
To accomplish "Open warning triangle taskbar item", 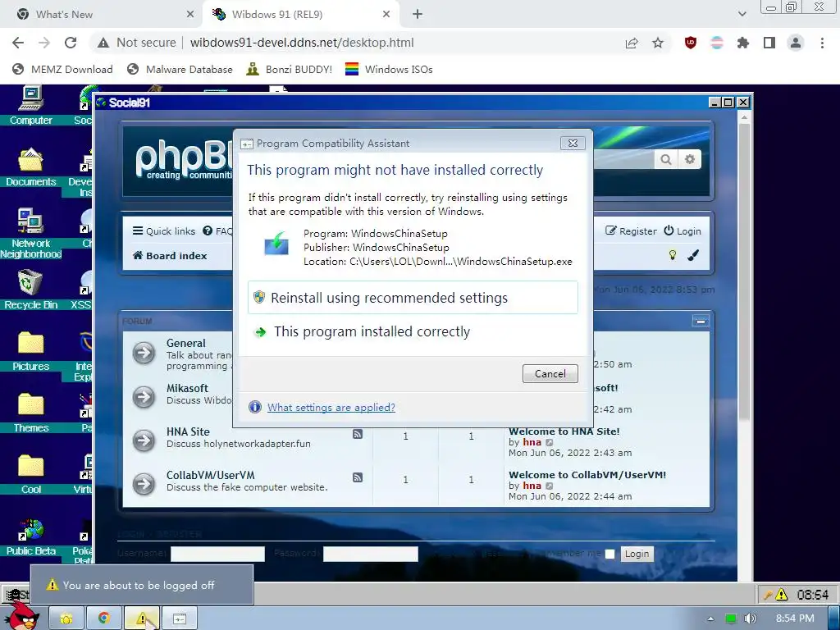I will coord(141,619).
